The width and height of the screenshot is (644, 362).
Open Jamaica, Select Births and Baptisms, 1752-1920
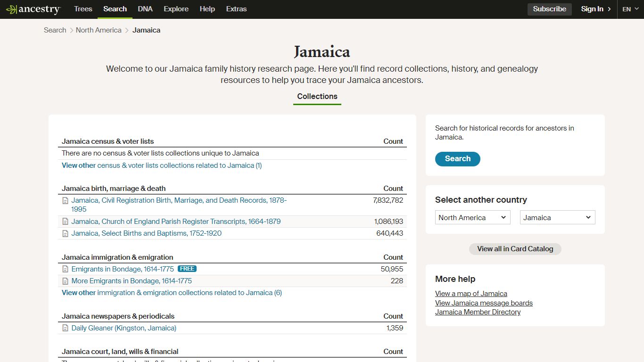click(x=147, y=233)
